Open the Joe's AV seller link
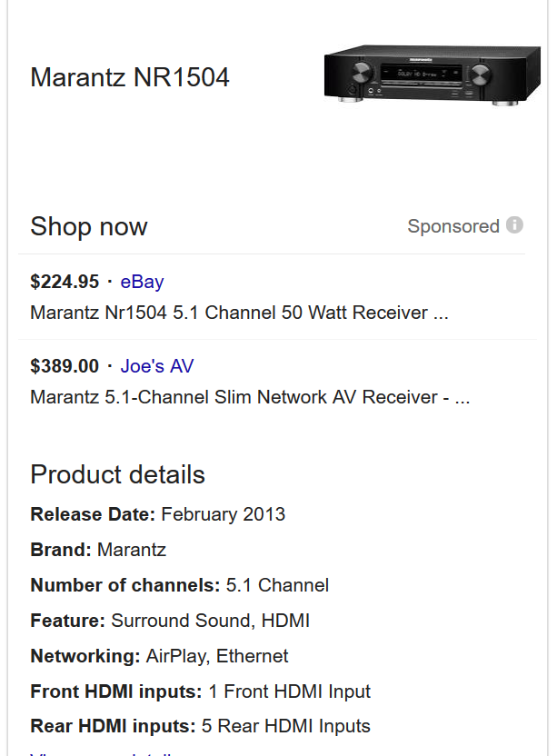This screenshot has height=756, width=557. 156,366
